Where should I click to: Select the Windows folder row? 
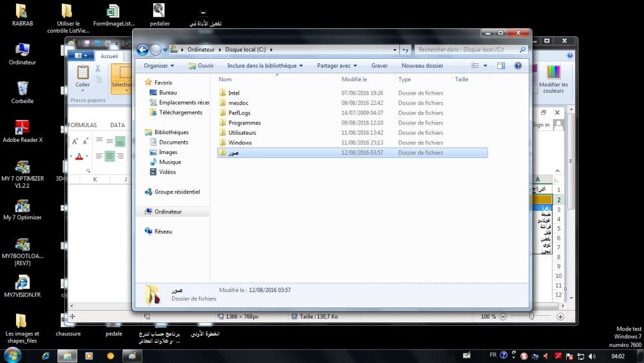[x=352, y=142]
